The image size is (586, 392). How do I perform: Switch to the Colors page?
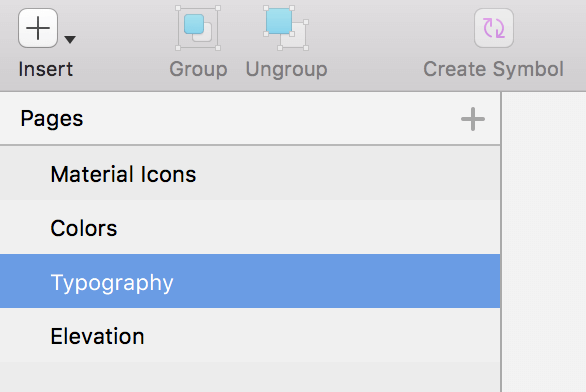[x=250, y=227]
